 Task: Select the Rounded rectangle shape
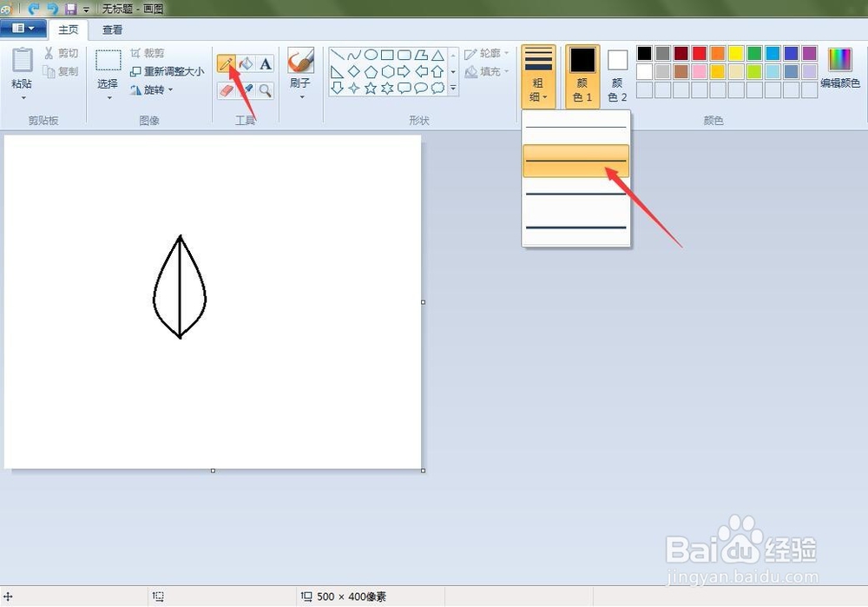pos(404,55)
